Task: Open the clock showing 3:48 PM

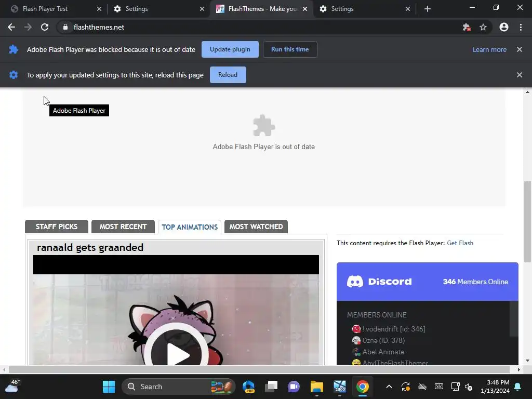Action: tap(495, 387)
